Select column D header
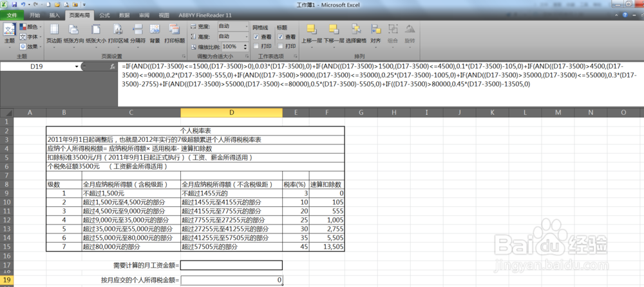644x287 pixels. (x=231, y=113)
